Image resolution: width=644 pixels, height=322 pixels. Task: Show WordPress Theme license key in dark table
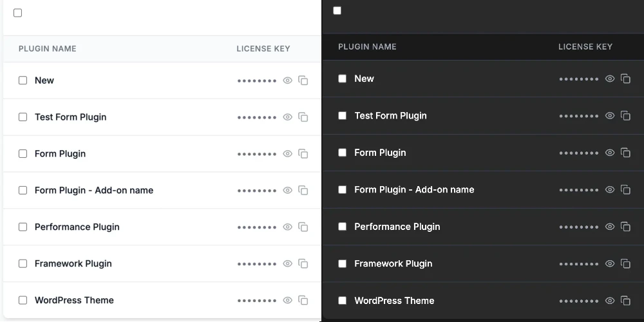tap(610, 301)
